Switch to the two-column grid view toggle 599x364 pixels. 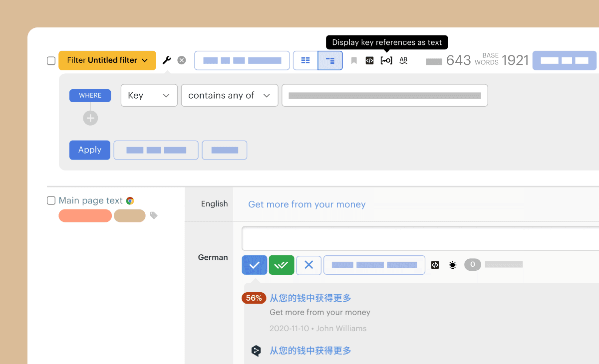(x=305, y=60)
